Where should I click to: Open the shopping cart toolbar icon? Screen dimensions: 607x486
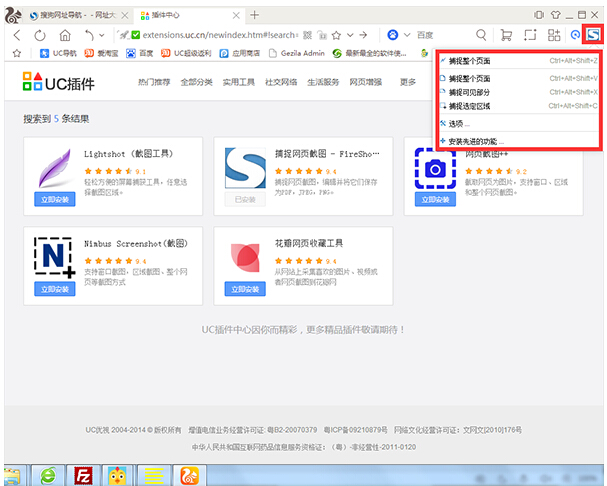[506, 35]
